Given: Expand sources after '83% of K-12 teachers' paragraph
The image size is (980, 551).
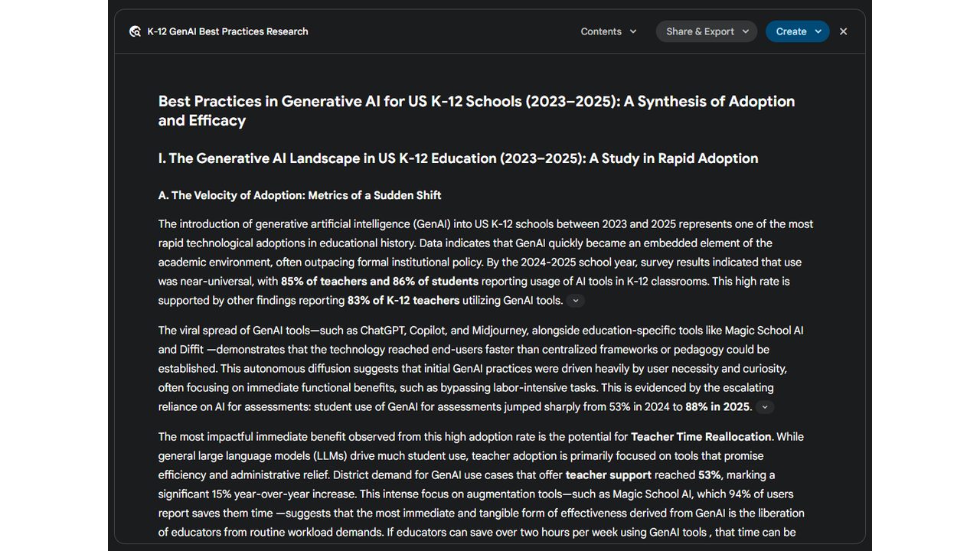Looking at the screenshot, I should coord(576,301).
